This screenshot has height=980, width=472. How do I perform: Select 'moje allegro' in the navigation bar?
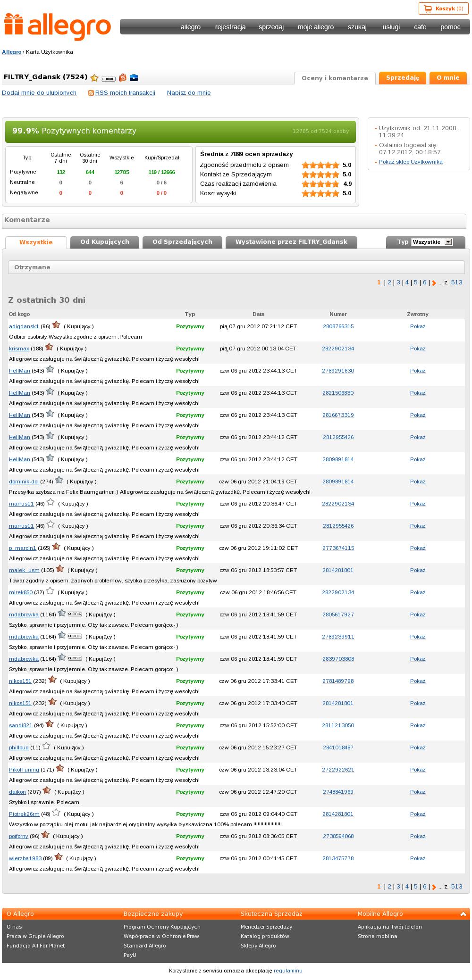[x=315, y=27]
